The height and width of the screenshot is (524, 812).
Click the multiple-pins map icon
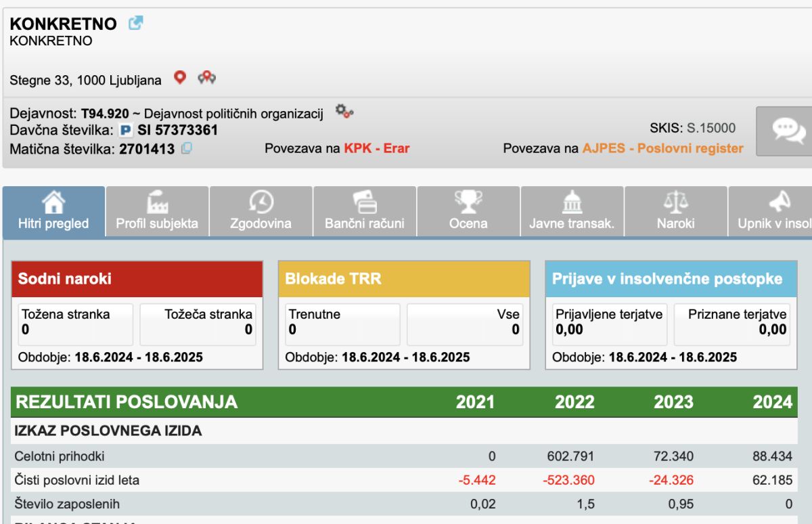[x=207, y=78]
